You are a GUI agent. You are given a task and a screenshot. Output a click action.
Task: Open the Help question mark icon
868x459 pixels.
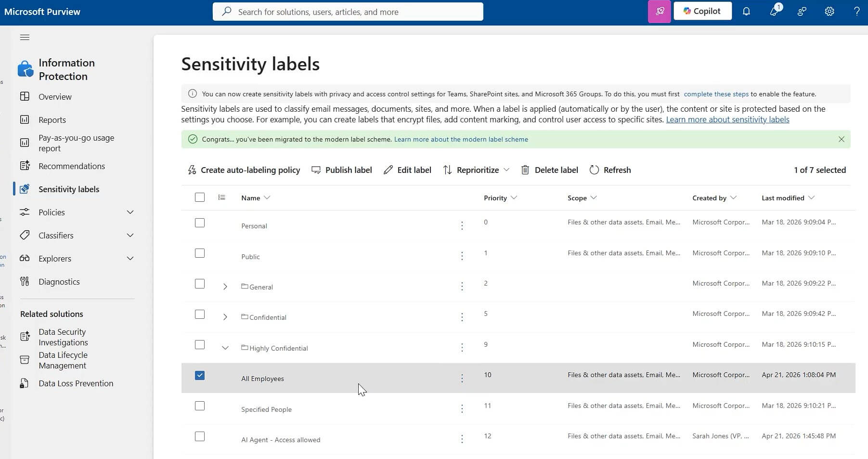pos(856,12)
